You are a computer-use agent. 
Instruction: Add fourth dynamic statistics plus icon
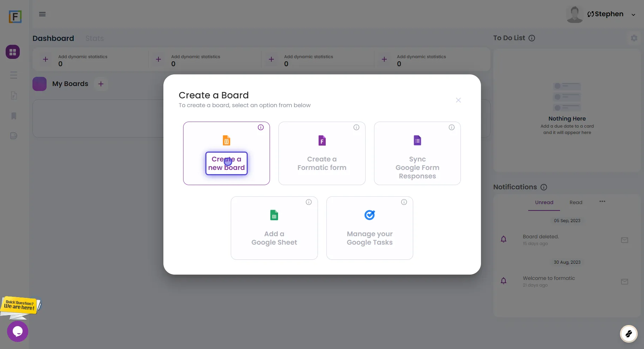coord(384,59)
